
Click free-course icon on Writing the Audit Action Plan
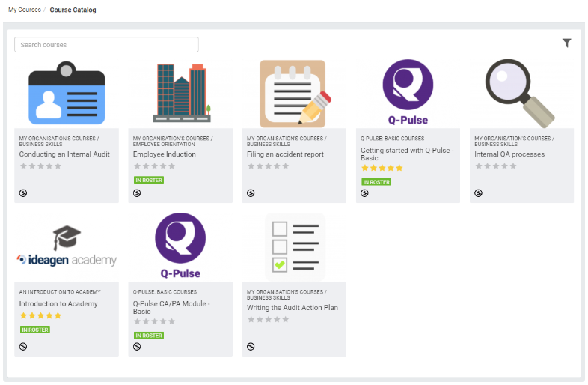251,346
